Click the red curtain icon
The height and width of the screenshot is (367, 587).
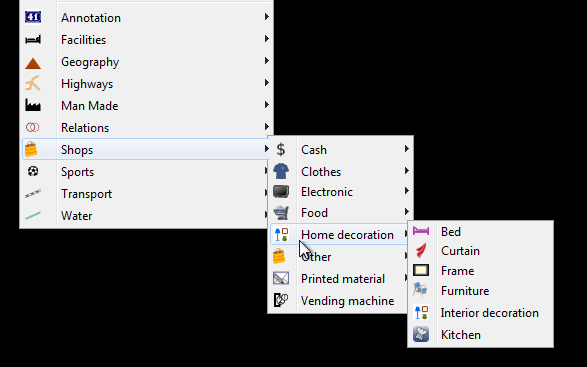tap(421, 251)
